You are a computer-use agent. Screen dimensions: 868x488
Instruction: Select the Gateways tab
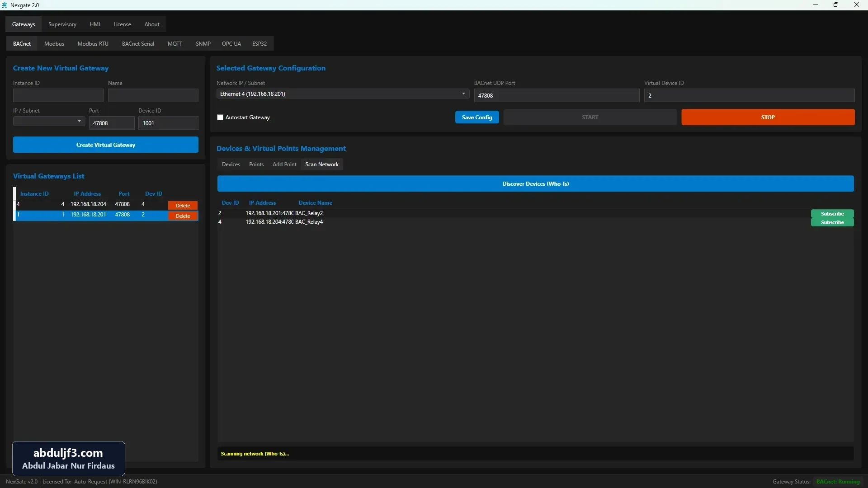coord(24,24)
